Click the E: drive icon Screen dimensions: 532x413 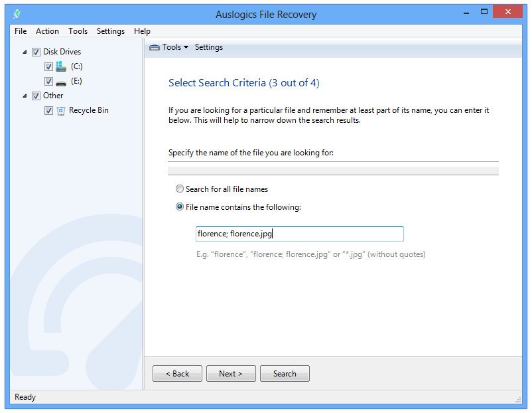pyautogui.click(x=61, y=82)
